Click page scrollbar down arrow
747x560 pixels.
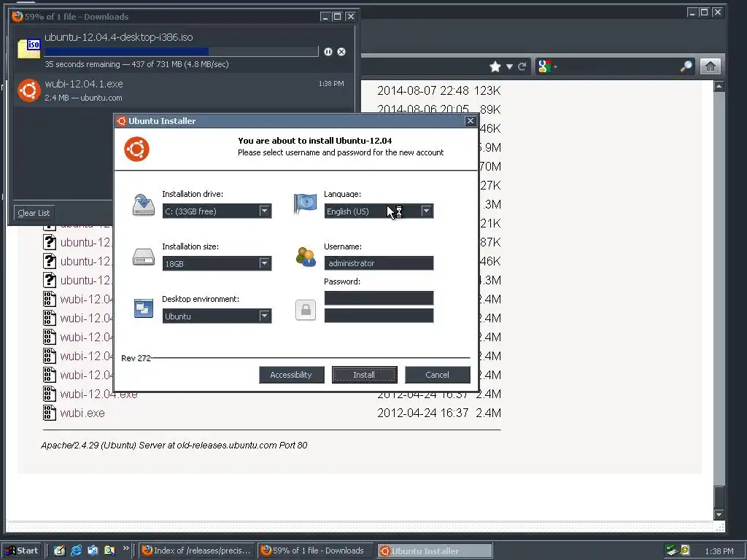pos(719,514)
